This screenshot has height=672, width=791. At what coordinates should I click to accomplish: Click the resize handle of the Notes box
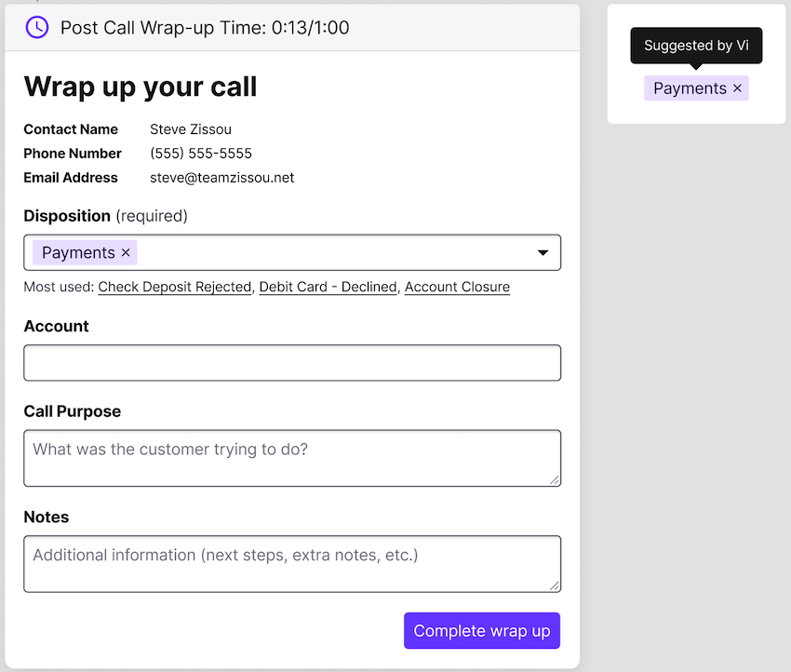(556, 586)
